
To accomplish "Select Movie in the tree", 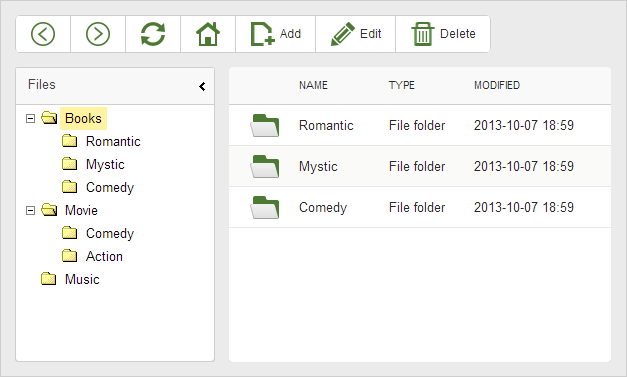I will tap(81, 210).
